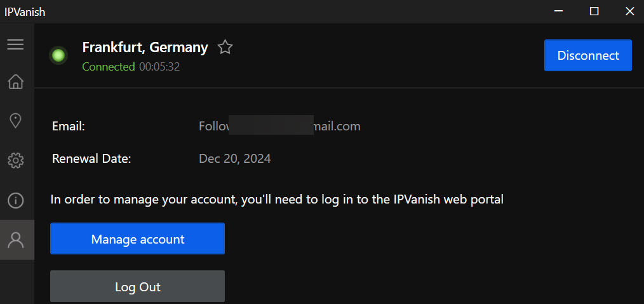Minimize the IPVanish window

[558, 11]
